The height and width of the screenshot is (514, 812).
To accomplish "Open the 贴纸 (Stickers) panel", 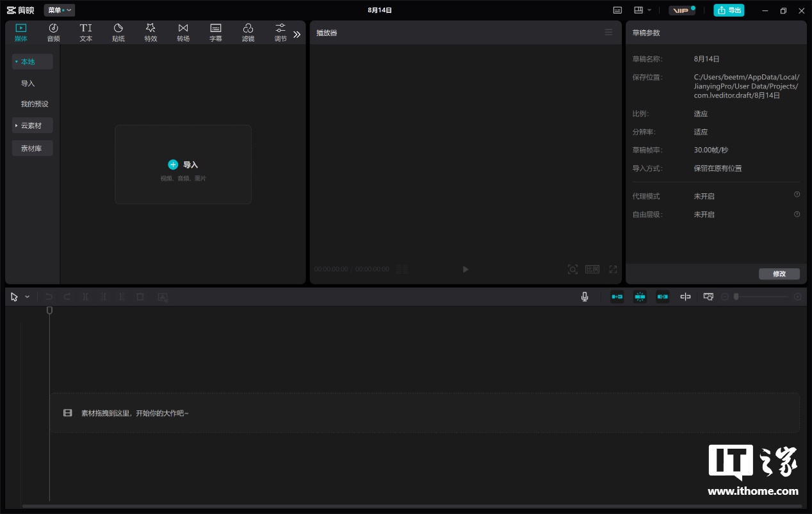I will click(118, 32).
